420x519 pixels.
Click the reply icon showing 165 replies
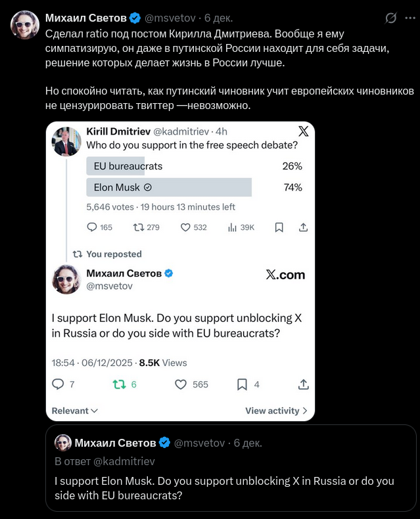tap(93, 227)
